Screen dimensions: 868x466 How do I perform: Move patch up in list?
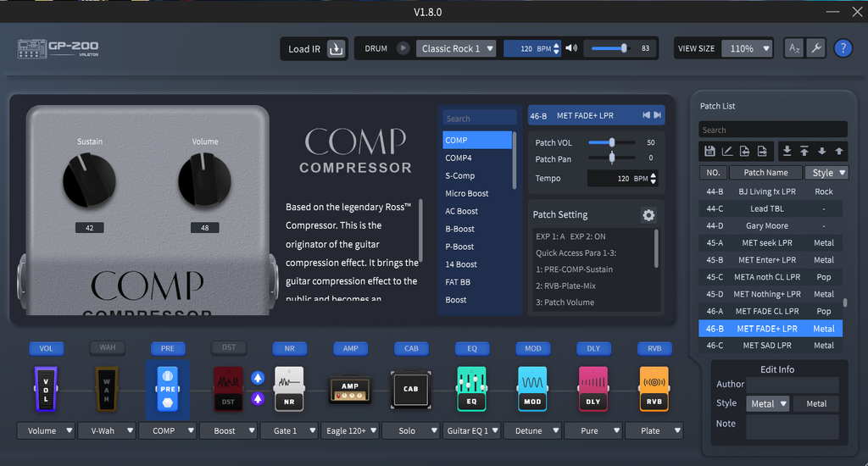pyautogui.click(x=839, y=151)
